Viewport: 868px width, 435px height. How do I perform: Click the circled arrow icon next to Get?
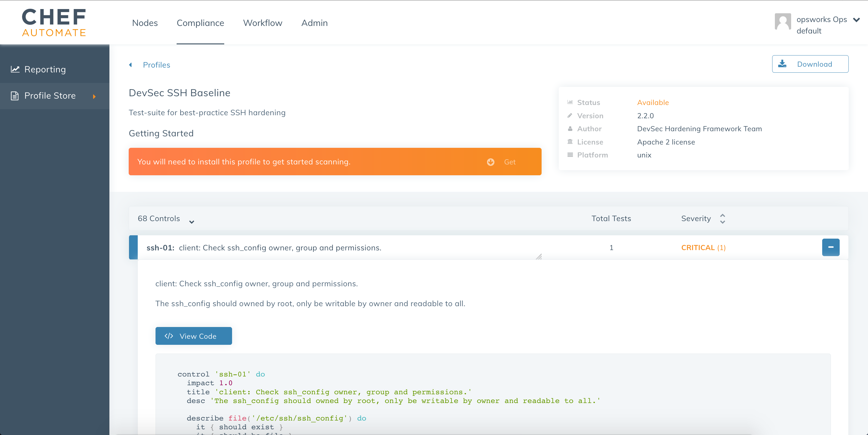point(490,162)
